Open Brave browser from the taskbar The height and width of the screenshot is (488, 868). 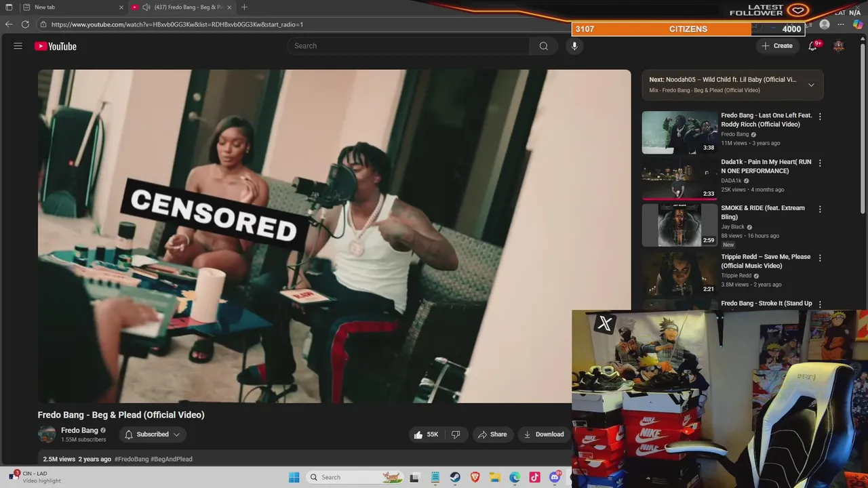475,477
